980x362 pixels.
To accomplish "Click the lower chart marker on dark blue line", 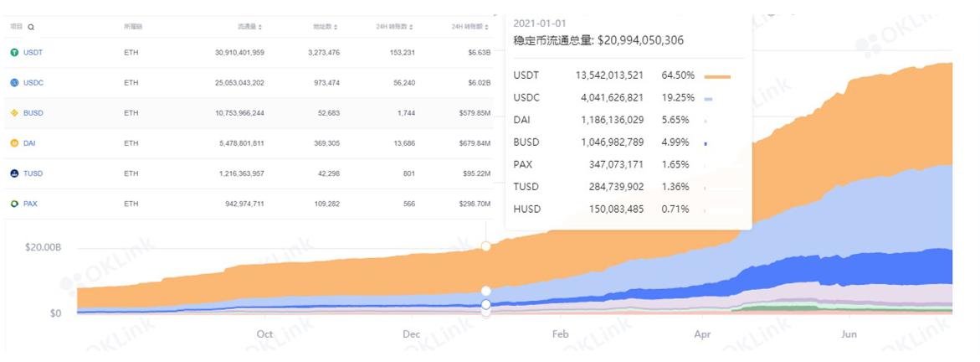I will point(485,305).
